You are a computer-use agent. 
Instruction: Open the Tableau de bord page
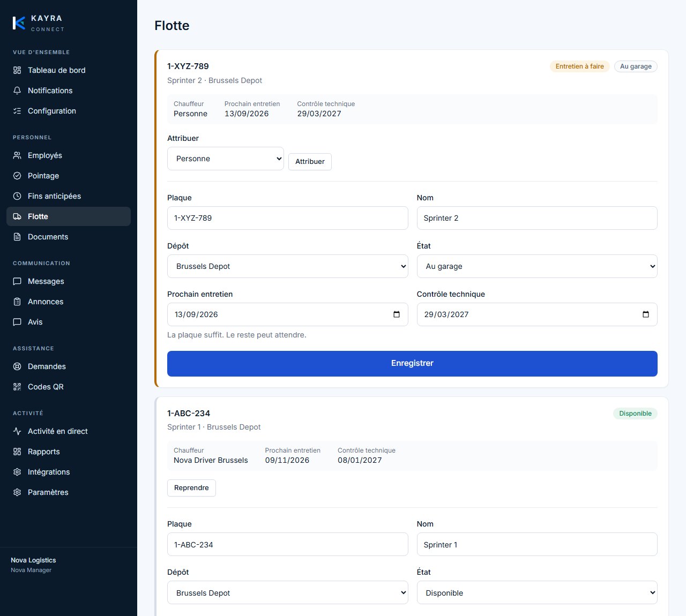click(x=69, y=70)
